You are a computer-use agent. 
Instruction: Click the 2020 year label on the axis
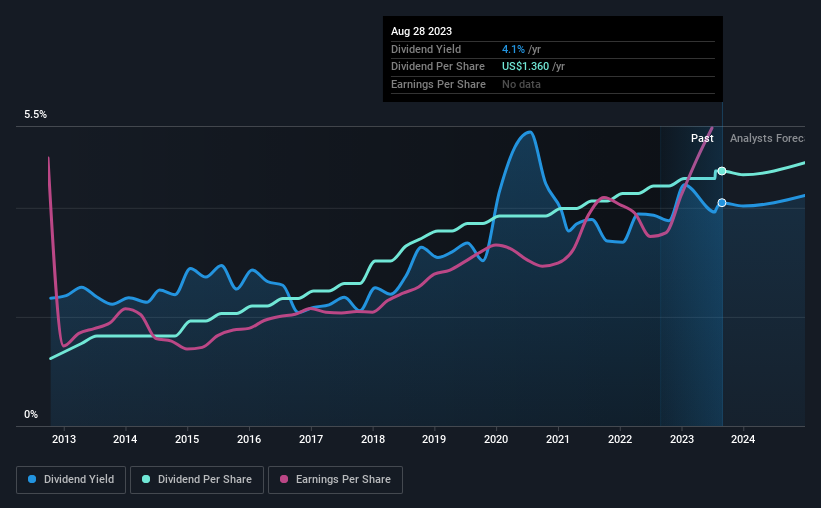pos(496,439)
